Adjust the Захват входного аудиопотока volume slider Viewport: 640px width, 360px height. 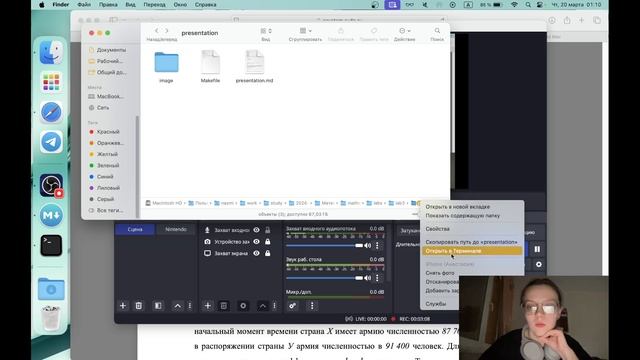pyautogui.click(x=324, y=245)
